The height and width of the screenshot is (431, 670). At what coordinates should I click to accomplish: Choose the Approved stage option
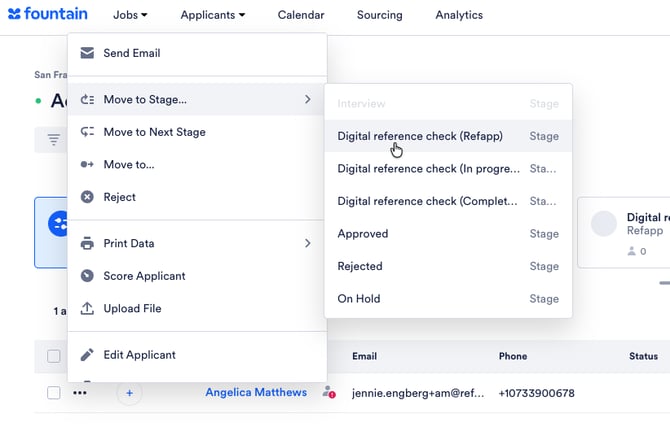click(x=363, y=234)
